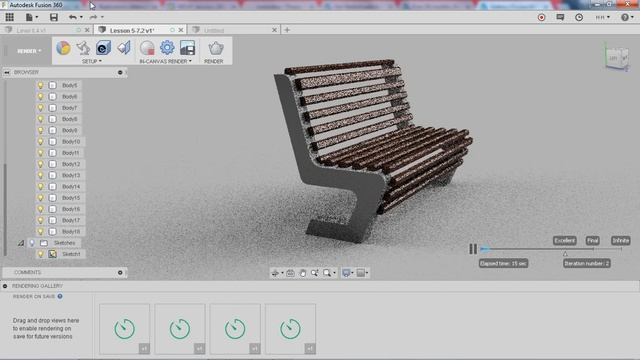Viewport: 640px width, 360px height.
Task: Redo the last action
Action: pyautogui.click(x=93, y=17)
